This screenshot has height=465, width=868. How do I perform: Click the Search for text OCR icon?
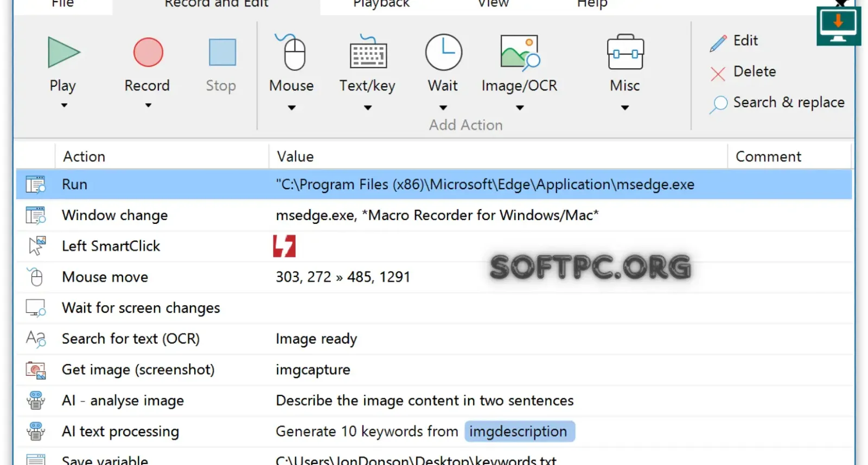36,339
